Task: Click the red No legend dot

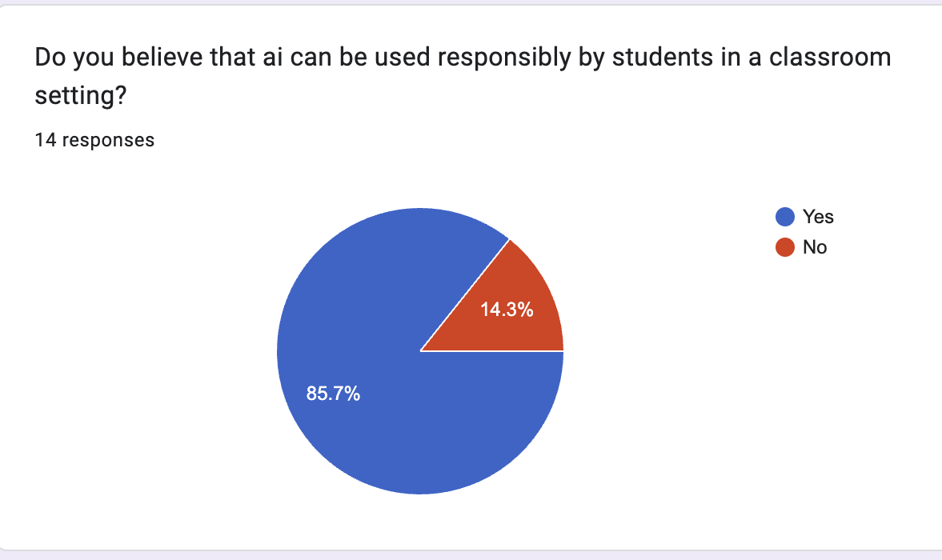Action: coord(785,247)
